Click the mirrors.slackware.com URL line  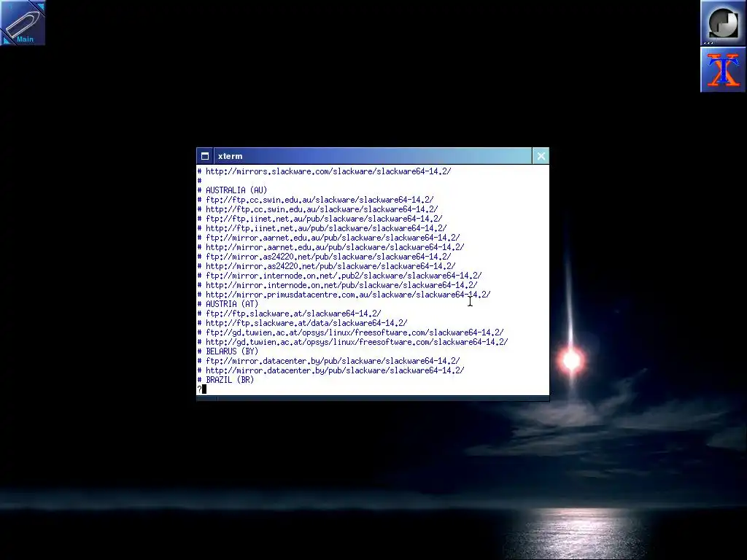click(324, 171)
